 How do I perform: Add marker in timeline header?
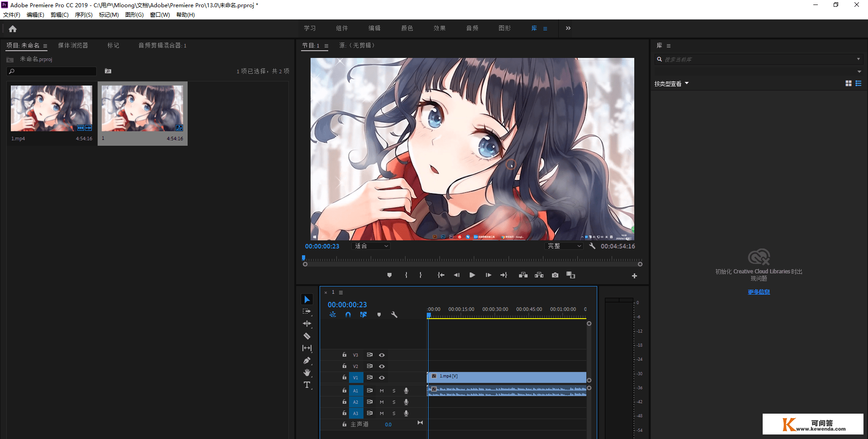[379, 315]
